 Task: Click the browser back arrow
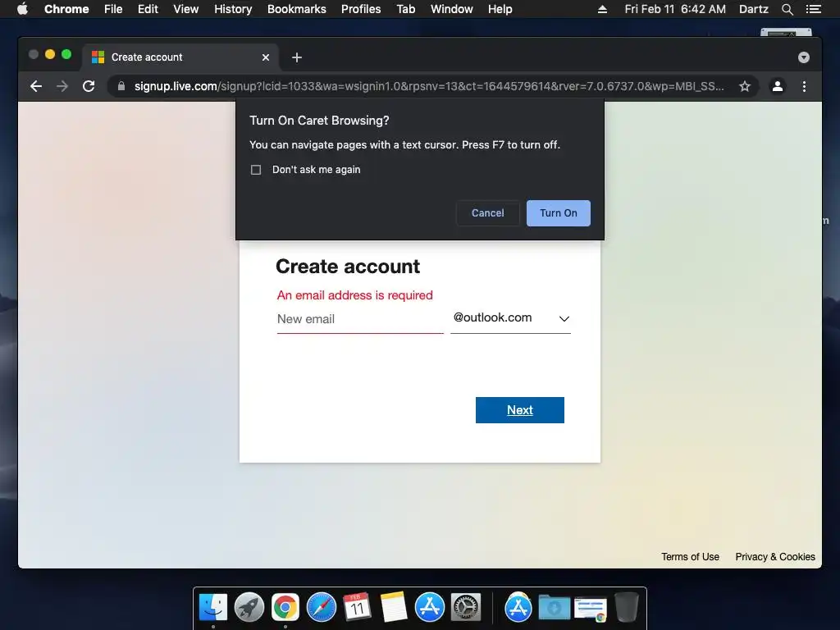click(x=36, y=86)
